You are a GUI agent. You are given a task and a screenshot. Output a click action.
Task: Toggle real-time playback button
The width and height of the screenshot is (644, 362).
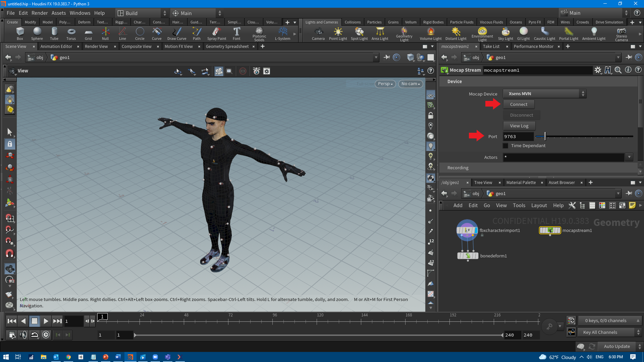[46, 335]
